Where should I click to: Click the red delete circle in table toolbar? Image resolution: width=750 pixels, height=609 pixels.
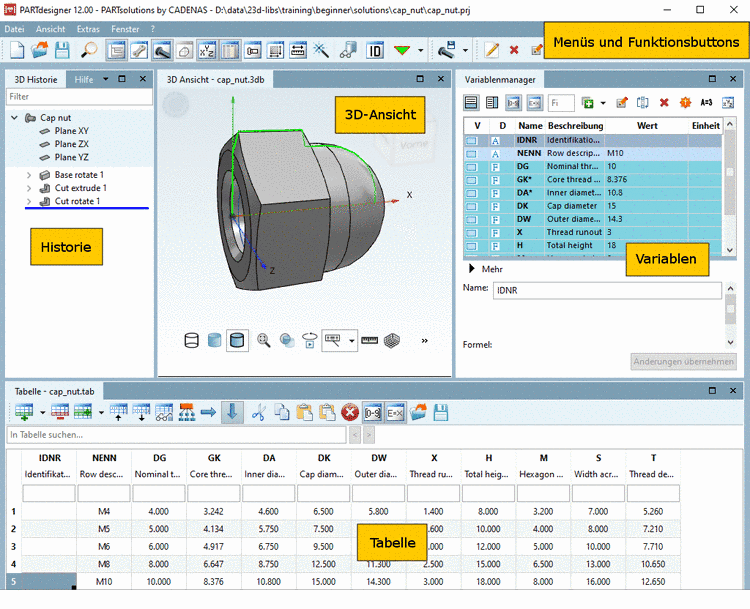click(349, 411)
